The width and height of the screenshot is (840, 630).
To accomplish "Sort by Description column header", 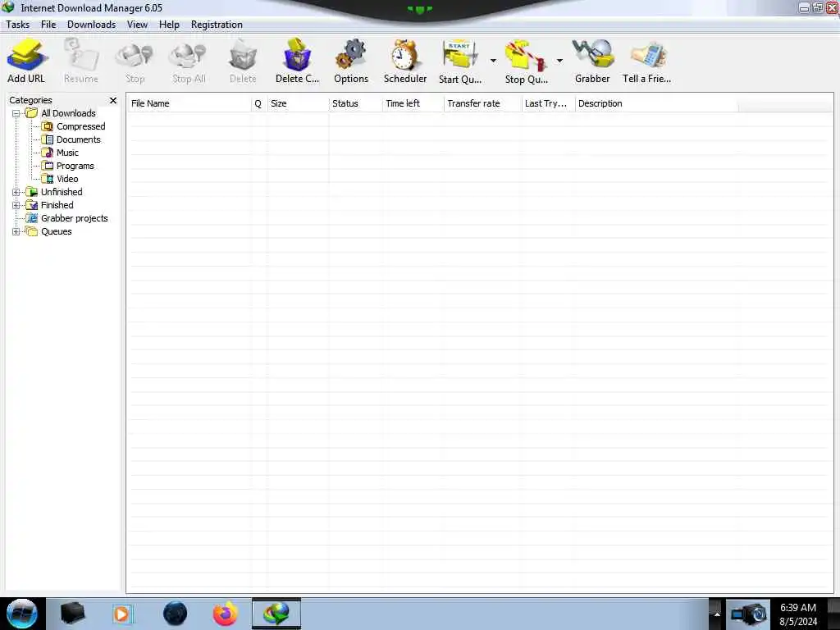I will coord(656,103).
